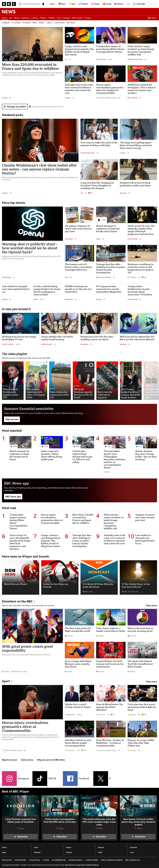Click Sign up now for the newsletter
159x868 pixels.
point(12,419)
